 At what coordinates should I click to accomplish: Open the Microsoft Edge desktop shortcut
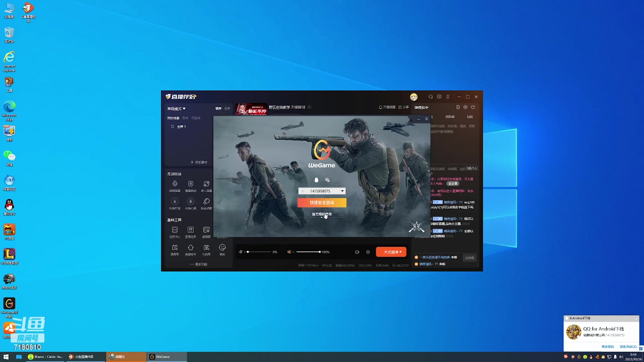[9, 111]
